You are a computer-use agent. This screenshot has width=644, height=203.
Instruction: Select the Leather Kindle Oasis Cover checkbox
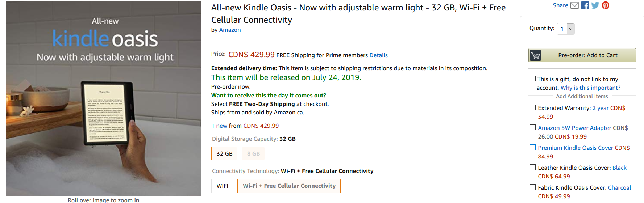pos(533,167)
